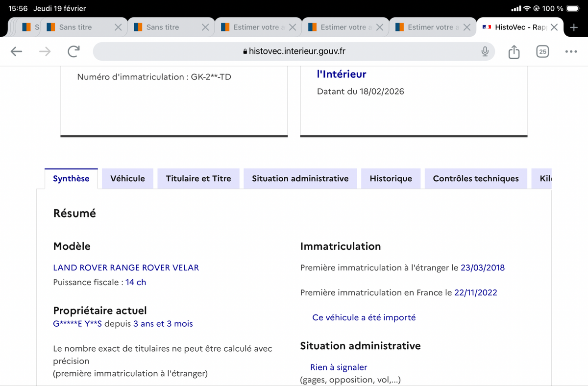Click the Propriétaire actuel heading
This screenshot has height=386, width=588.
tap(100, 311)
